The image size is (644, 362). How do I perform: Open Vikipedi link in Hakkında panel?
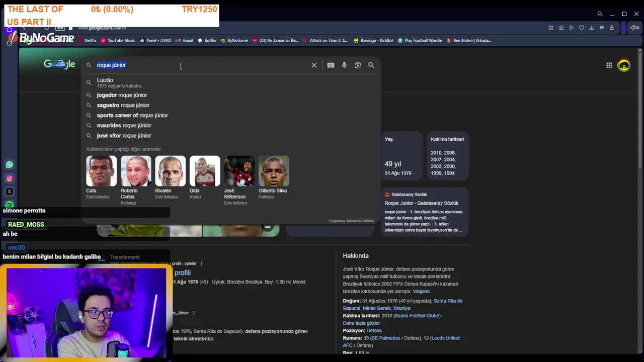tap(421, 292)
